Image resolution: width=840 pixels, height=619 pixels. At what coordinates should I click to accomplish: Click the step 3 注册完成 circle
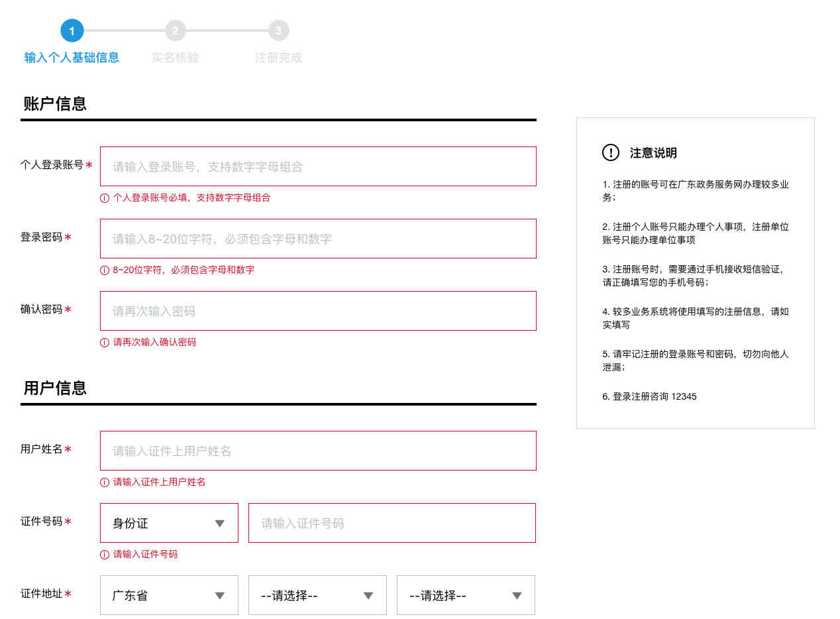278,30
